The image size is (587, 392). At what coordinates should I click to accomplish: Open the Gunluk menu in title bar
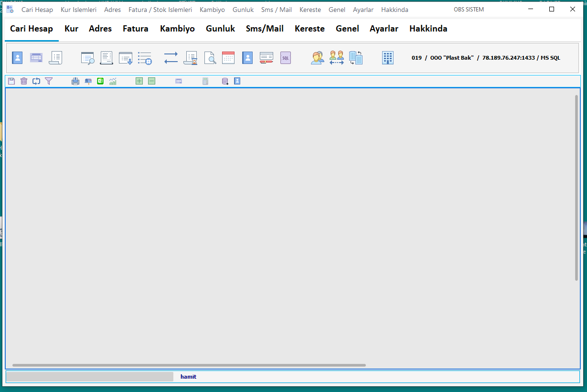(x=243, y=10)
